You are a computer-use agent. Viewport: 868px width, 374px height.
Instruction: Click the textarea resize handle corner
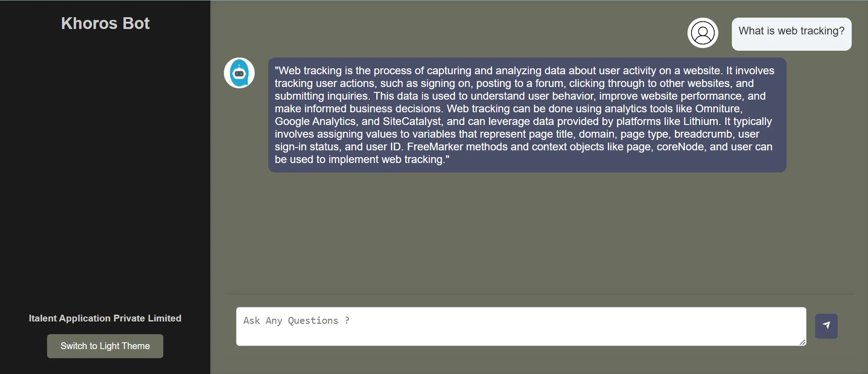(x=802, y=342)
